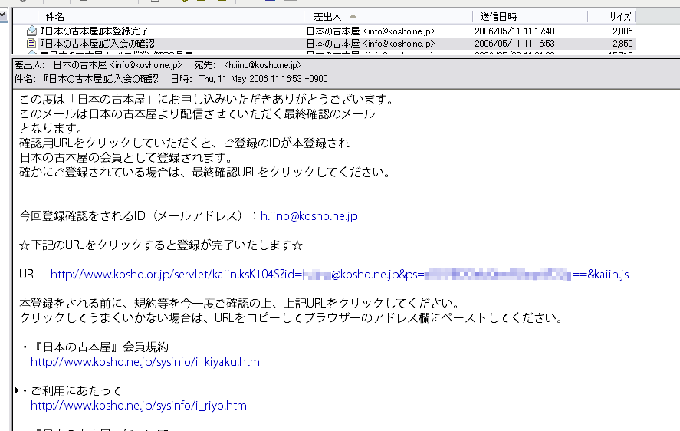Click the 『日本の古本屋』会員規約 heading text
This screenshot has width=680, height=431.
[x=99, y=347]
